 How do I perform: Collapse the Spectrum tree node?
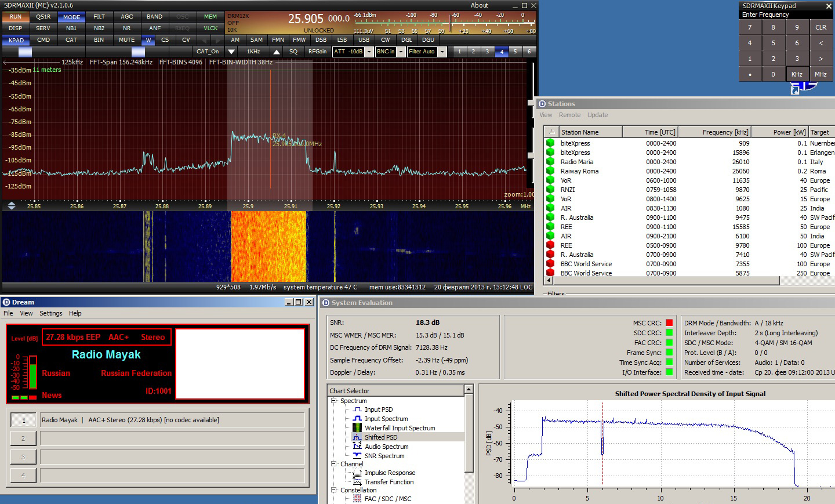[x=334, y=401]
